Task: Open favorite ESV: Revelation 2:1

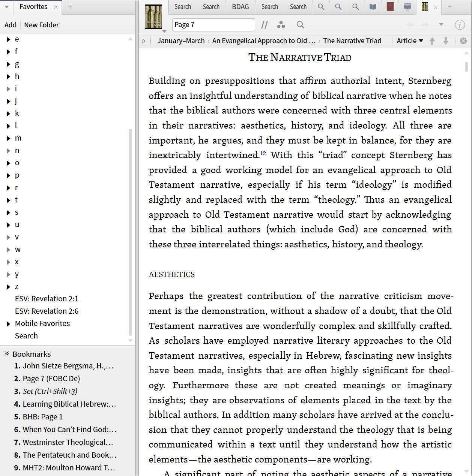Action: [47, 299]
